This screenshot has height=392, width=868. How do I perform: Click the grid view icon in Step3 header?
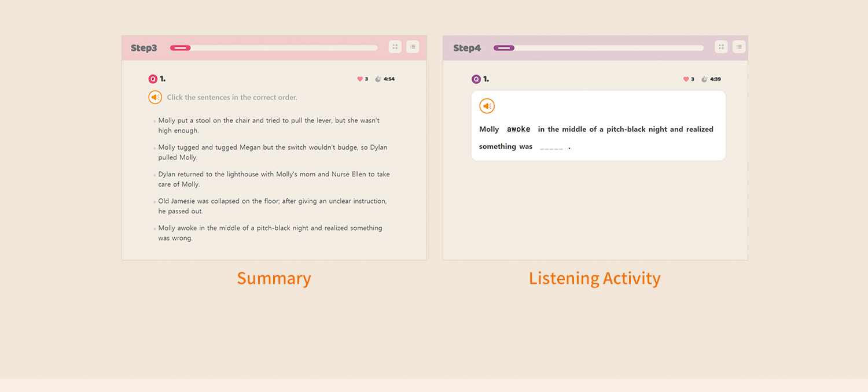[x=395, y=47]
